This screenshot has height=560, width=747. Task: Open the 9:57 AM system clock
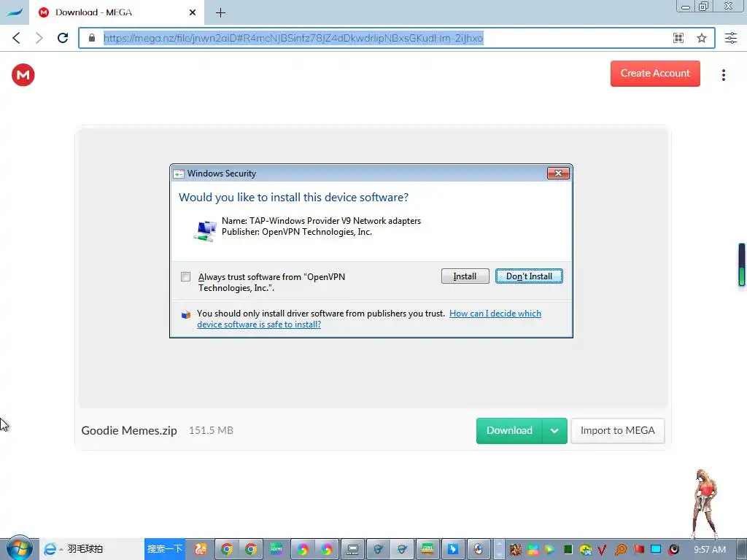coord(709,550)
